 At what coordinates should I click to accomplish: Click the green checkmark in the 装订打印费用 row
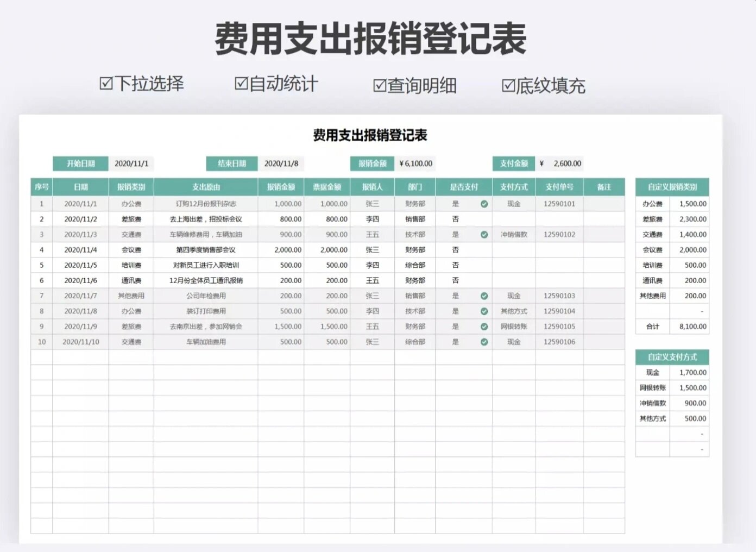[x=484, y=311]
